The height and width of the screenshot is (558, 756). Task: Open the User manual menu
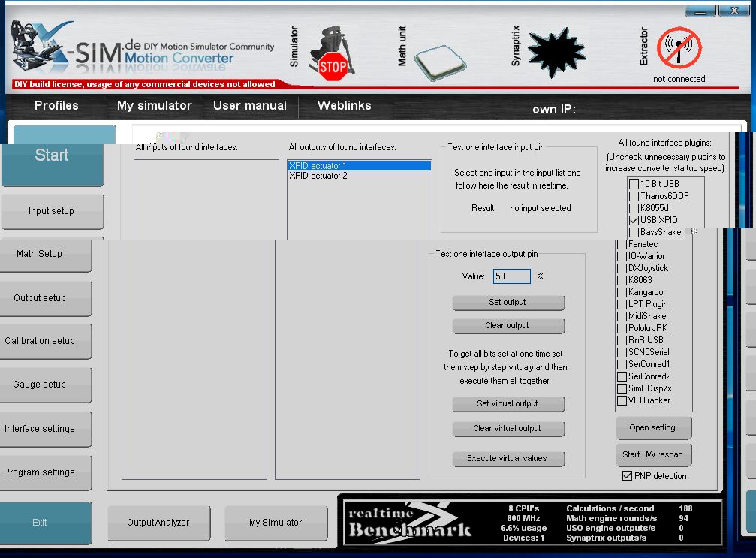(250, 106)
